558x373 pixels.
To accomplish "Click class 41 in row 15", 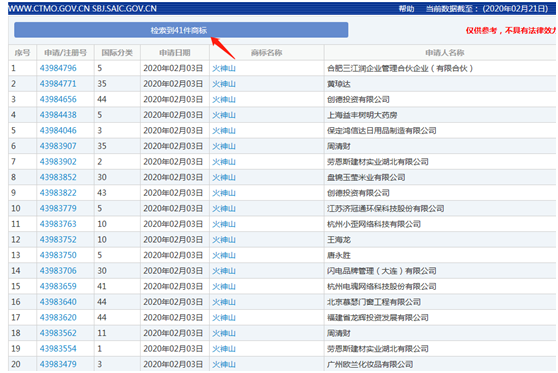I will click(x=102, y=286).
